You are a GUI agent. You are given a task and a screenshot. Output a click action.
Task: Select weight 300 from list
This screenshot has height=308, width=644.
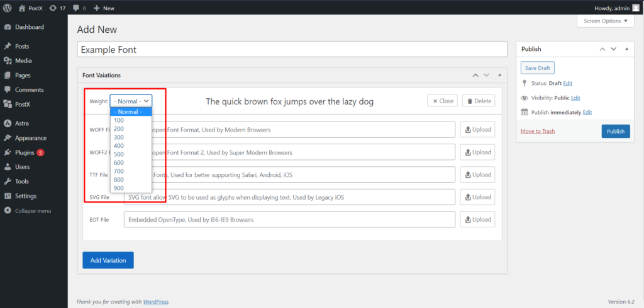(131, 137)
